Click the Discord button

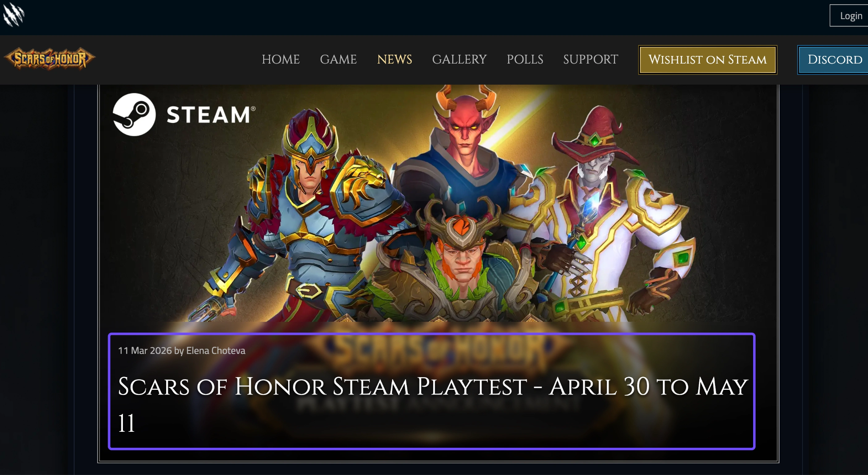tap(833, 60)
